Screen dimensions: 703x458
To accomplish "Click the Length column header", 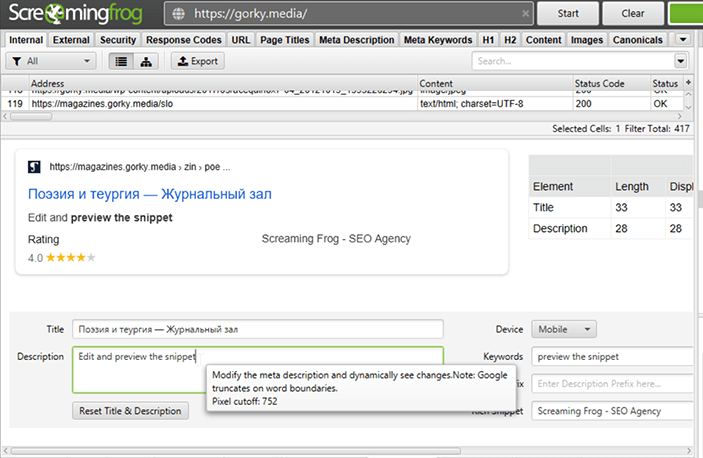I will (638, 186).
